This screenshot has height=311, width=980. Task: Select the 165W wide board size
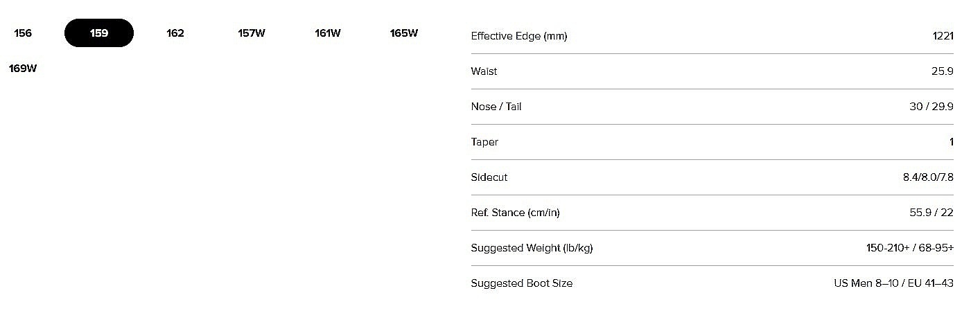tap(404, 33)
